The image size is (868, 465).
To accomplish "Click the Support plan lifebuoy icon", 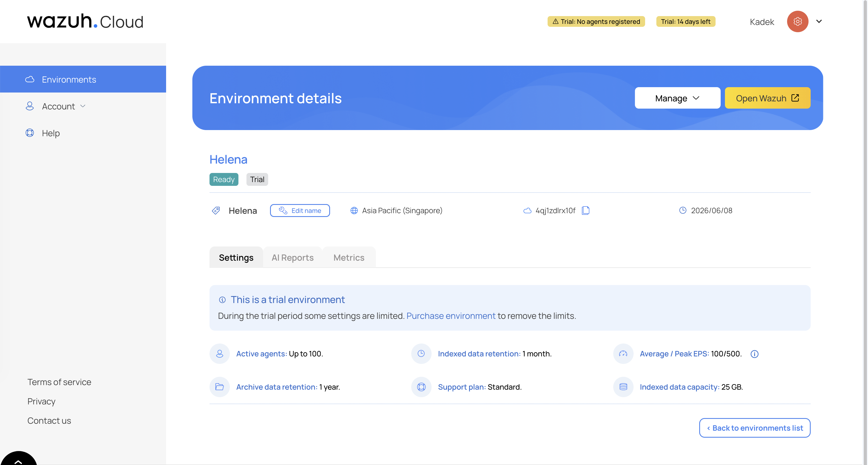I will click(421, 387).
